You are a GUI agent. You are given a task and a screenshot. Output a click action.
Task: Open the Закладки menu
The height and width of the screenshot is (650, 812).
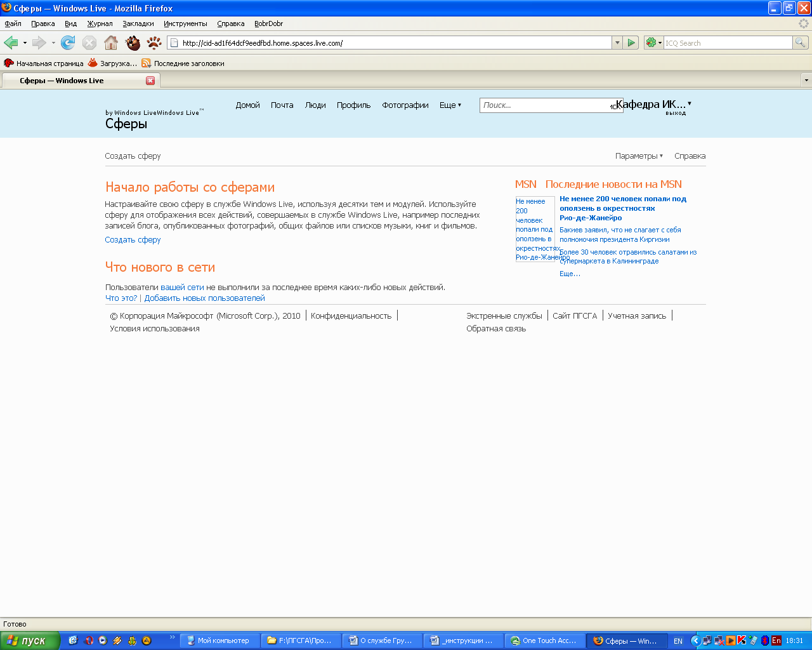[138, 23]
